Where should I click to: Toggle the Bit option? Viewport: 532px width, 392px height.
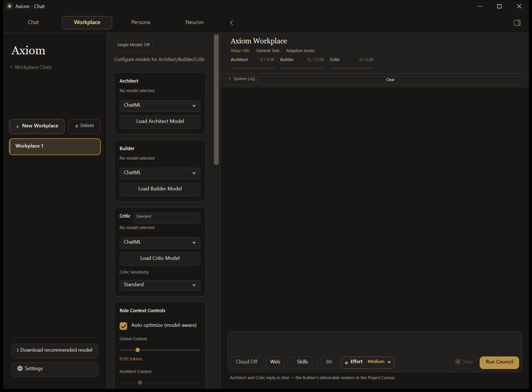click(329, 362)
